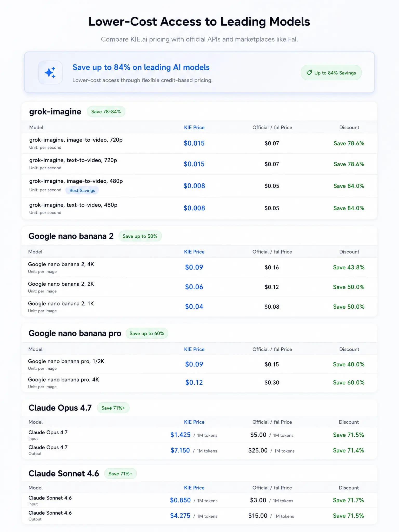Click the sparkle icon in the savings banner

50,72
